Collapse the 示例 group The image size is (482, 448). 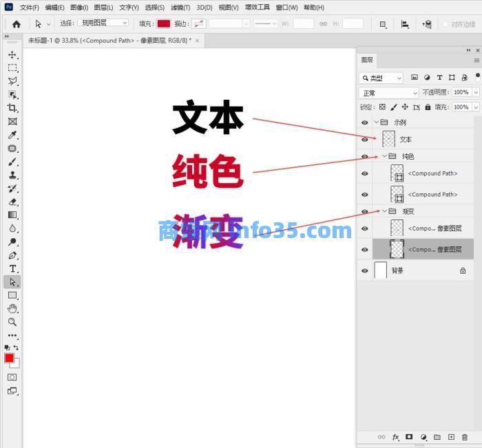376,122
